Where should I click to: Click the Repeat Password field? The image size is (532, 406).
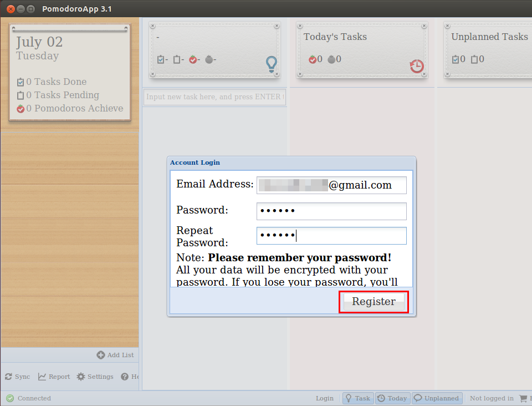(331, 236)
